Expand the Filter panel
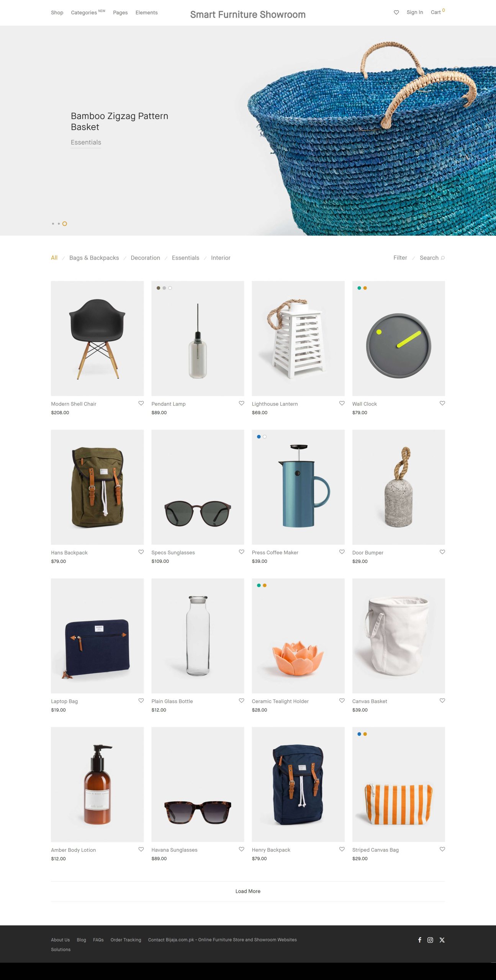This screenshot has width=496, height=980. coord(400,258)
